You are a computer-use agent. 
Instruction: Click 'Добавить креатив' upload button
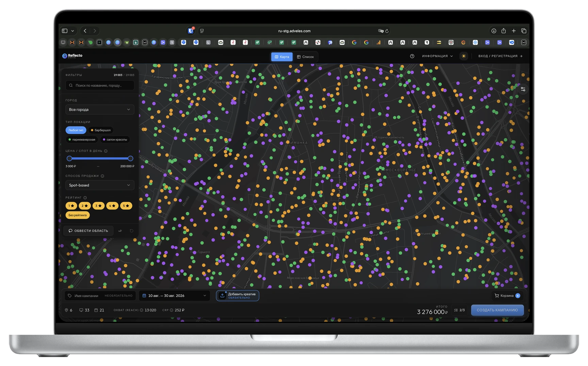(x=238, y=296)
